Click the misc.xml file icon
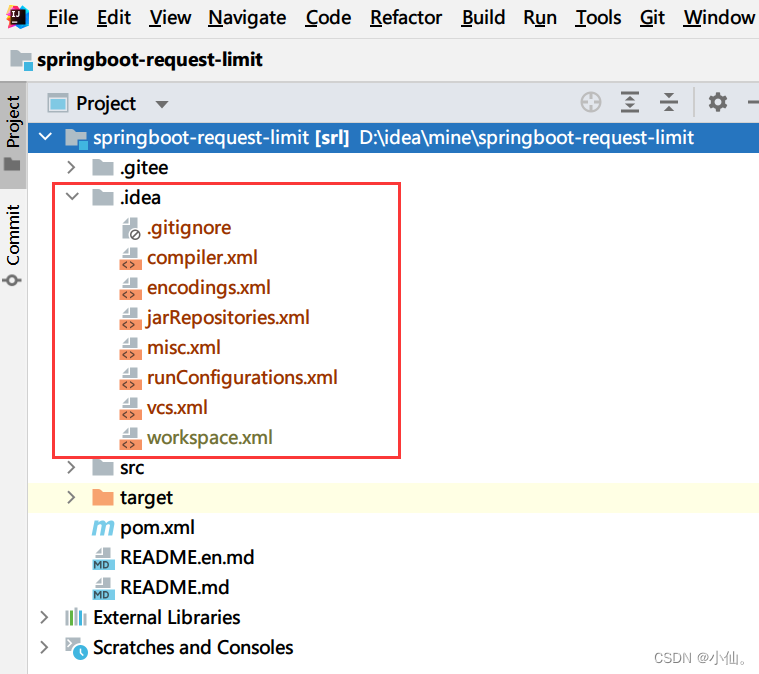Viewport: 759px width, 674px height. coord(130,348)
